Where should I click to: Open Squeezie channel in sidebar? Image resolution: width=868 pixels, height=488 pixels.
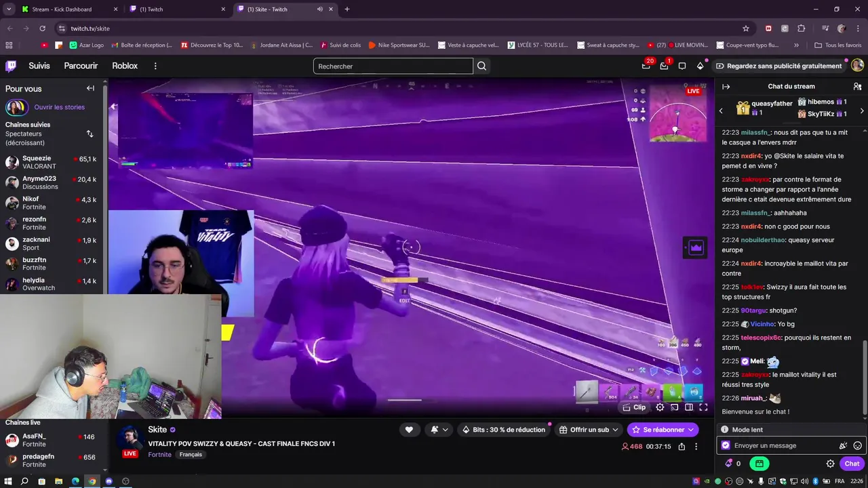coord(52,162)
